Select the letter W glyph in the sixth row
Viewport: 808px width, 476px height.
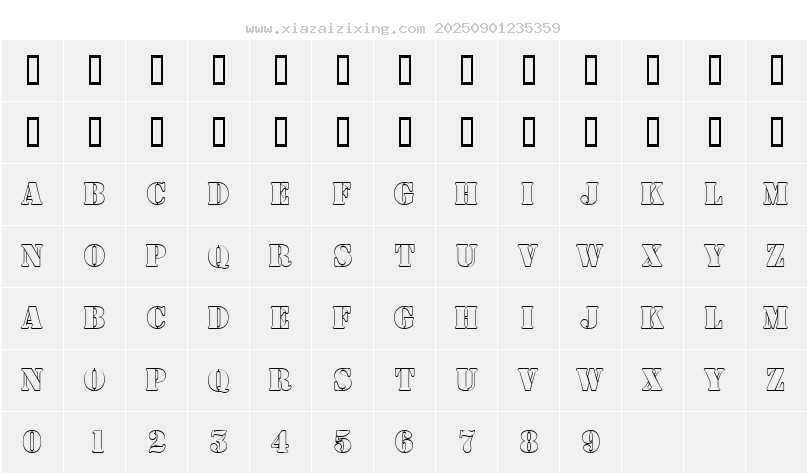tap(590, 380)
